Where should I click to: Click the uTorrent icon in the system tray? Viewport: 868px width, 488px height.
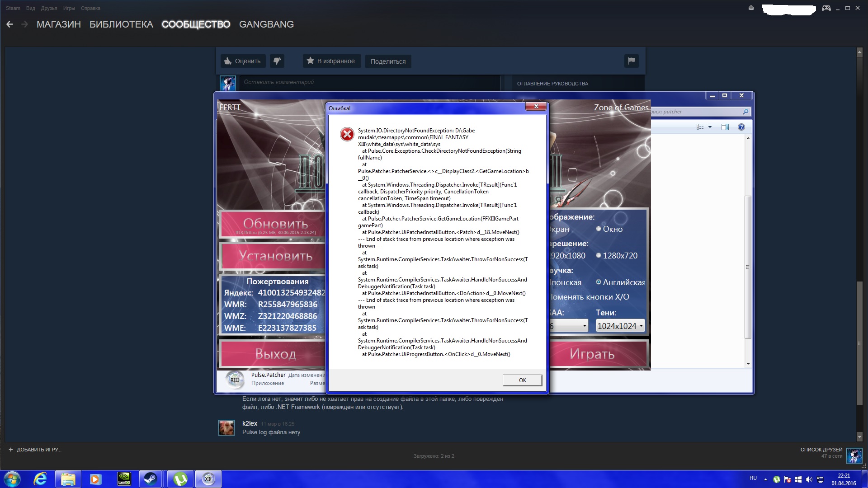coord(777,479)
